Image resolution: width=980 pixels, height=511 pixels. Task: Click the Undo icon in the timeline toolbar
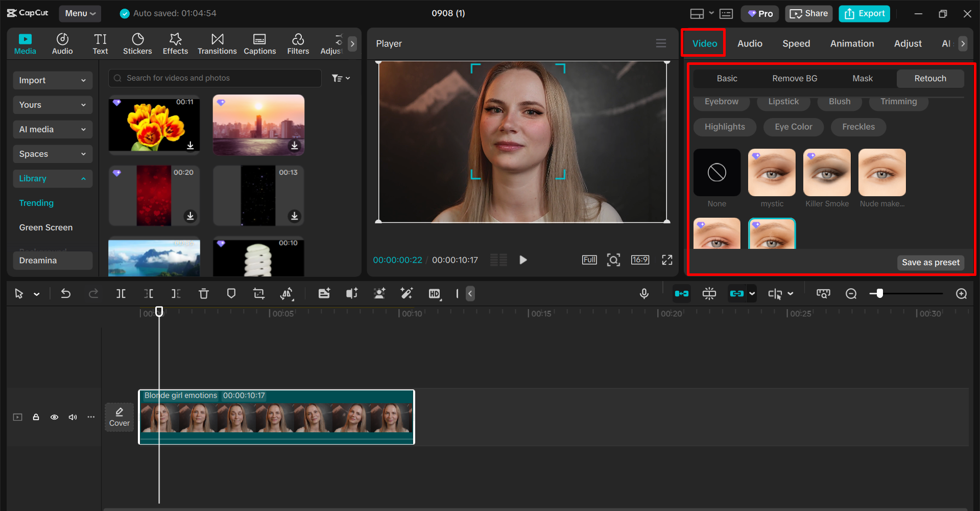[66, 293]
